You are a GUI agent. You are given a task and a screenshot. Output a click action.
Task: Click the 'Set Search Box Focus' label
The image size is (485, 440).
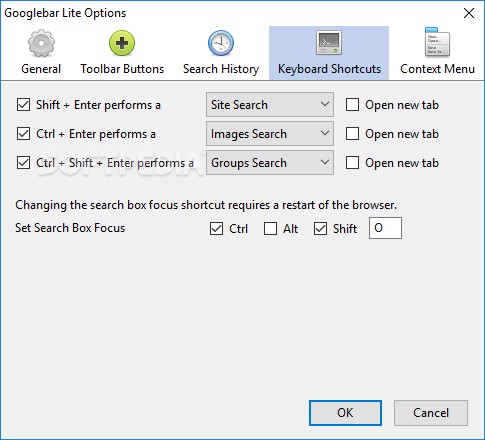tap(70, 228)
